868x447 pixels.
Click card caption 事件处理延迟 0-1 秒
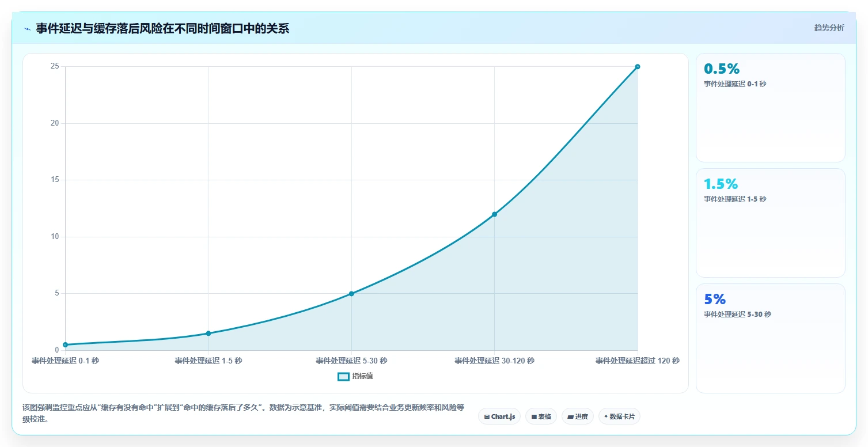[735, 84]
